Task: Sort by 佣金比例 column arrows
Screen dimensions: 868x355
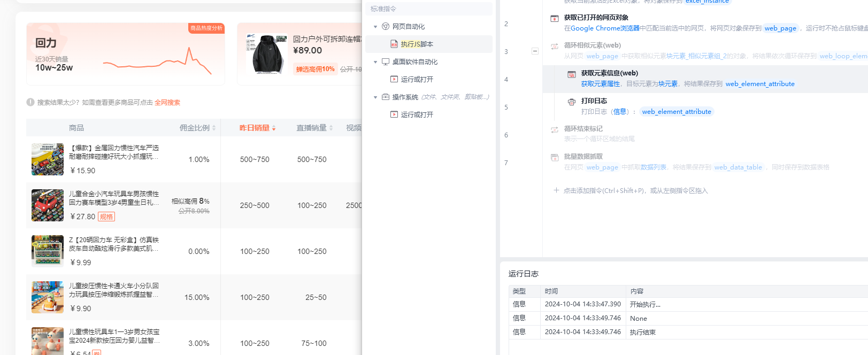Action: pyautogui.click(x=214, y=128)
